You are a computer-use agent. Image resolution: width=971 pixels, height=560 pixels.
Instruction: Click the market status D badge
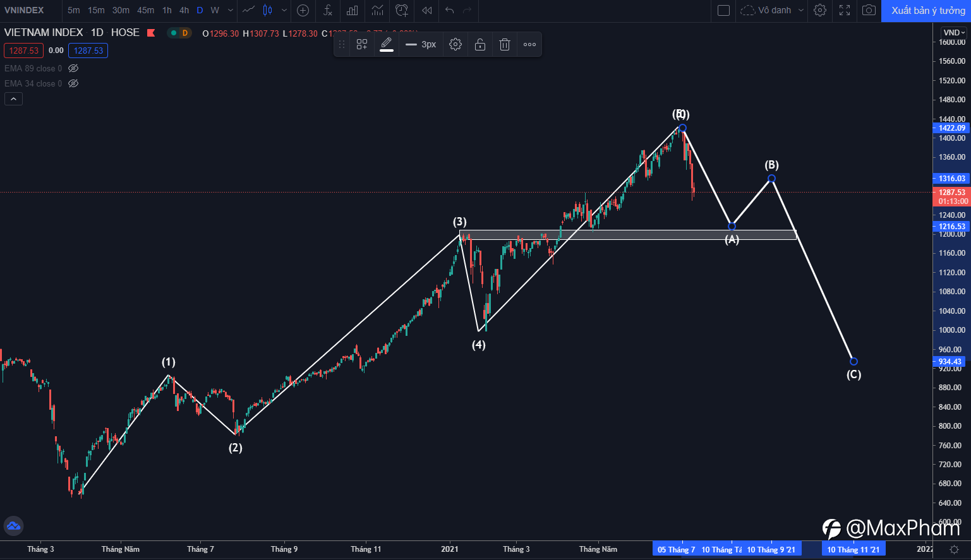click(184, 33)
